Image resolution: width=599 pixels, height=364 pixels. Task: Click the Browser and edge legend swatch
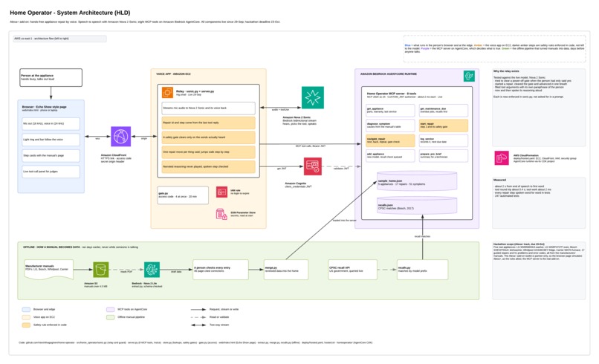[26, 309]
